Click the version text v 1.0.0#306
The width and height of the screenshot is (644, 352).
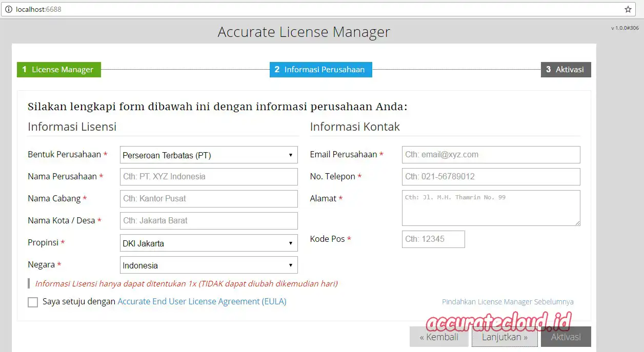[x=625, y=28]
